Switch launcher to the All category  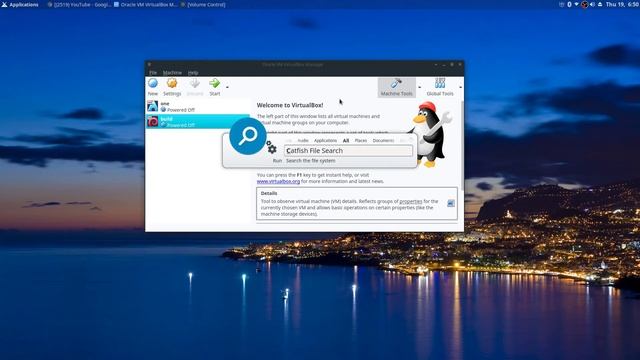(346, 140)
